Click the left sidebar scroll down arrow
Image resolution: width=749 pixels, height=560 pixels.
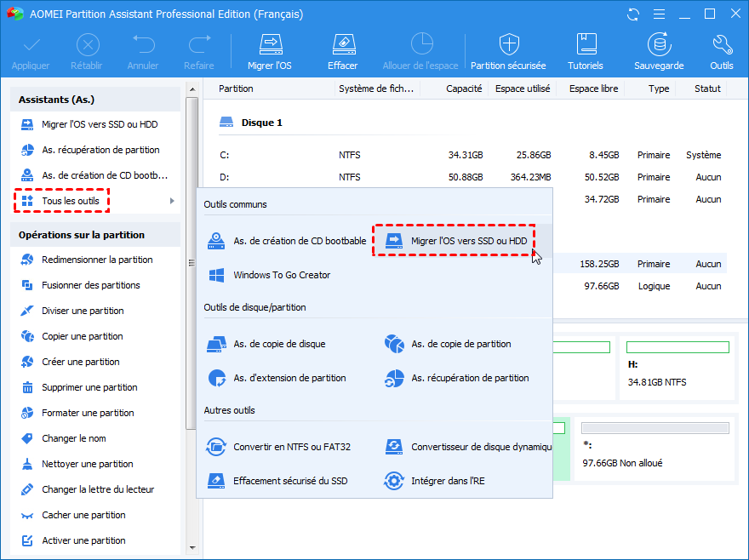tap(192, 547)
